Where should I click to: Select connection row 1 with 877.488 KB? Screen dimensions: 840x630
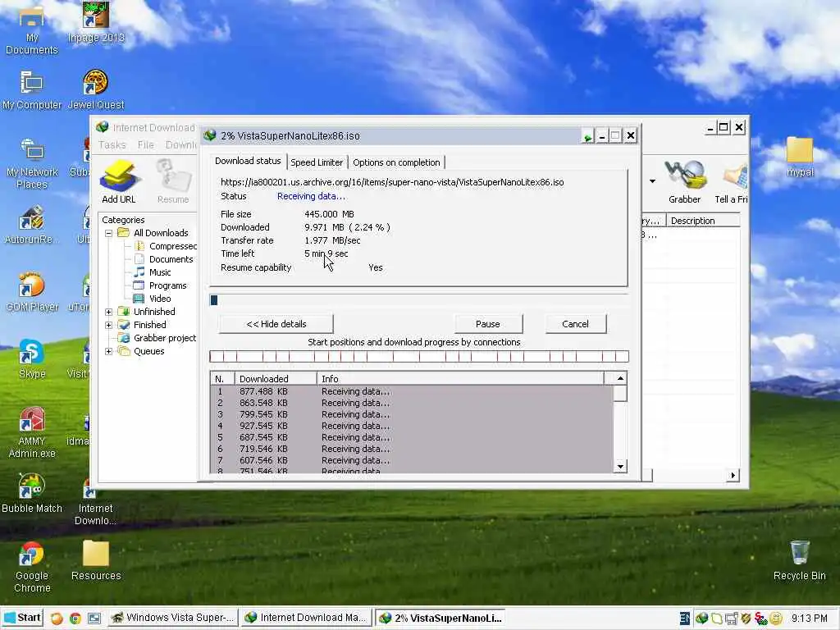(x=412, y=391)
